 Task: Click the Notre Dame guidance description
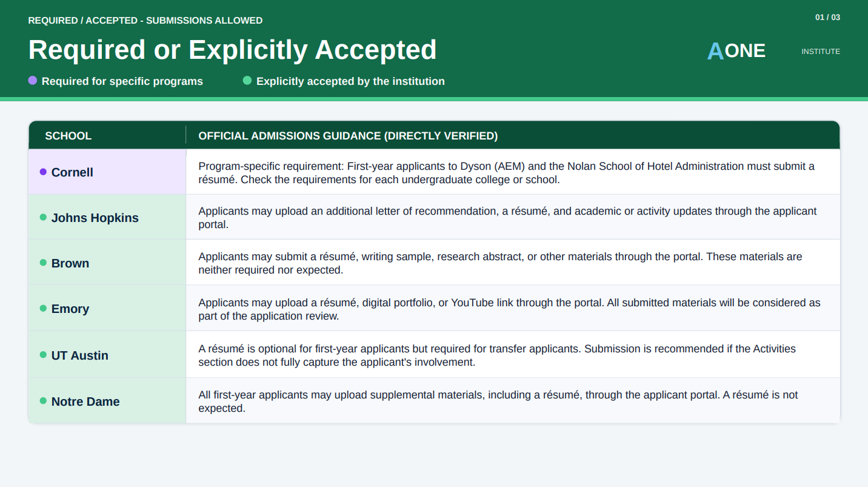(498, 401)
